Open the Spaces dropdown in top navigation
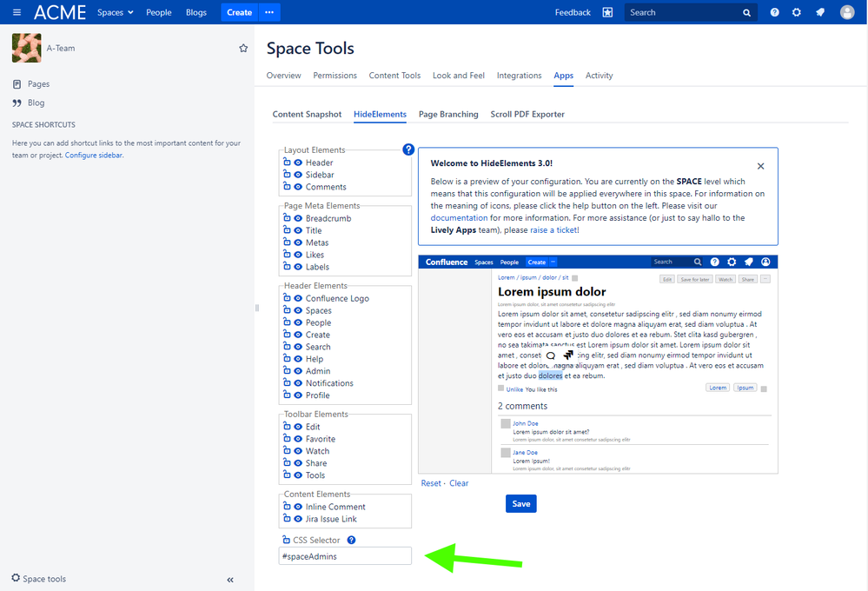 coord(116,12)
